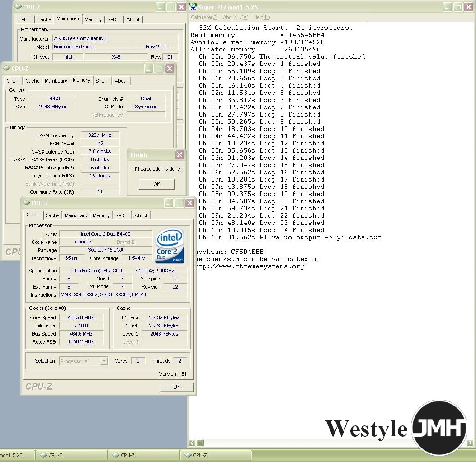Switch to Mainboard tab in front CPU-Z window

(76, 215)
